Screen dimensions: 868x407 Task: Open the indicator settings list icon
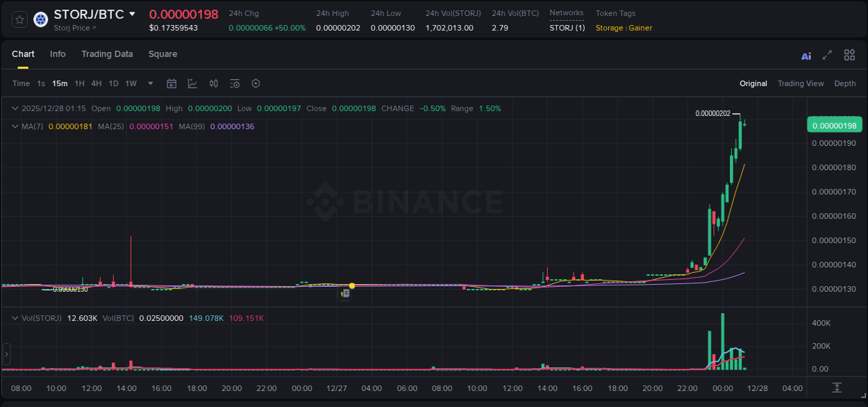[x=235, y=83]
